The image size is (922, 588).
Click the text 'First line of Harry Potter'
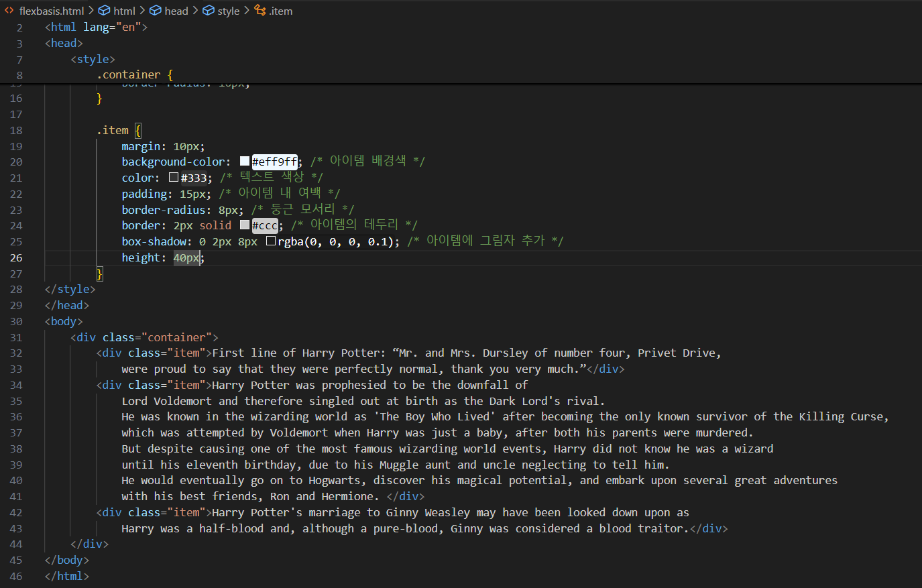(x=296, y=353)
